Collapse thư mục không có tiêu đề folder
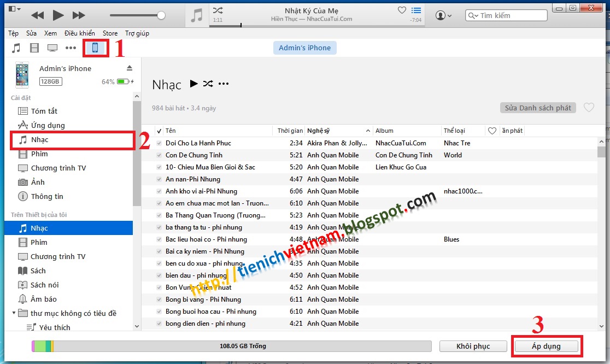Screen dimensions: 610x364 [14, 313]
